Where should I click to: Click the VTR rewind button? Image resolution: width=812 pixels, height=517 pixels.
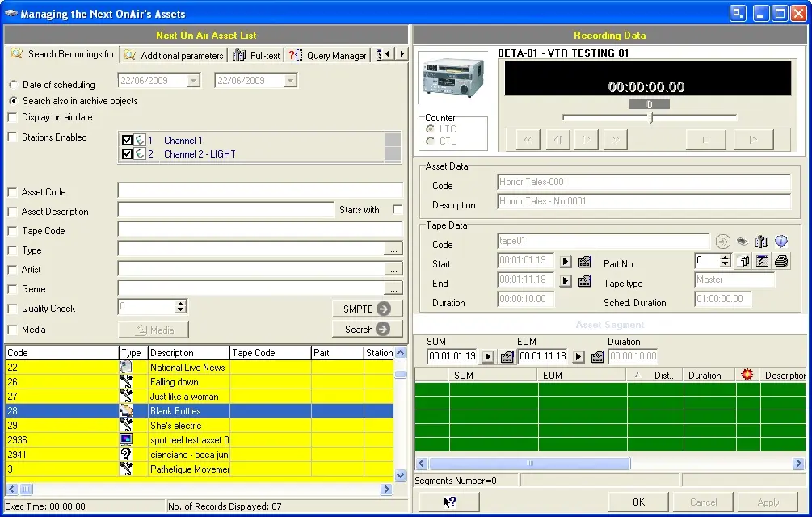click(528, 140)
